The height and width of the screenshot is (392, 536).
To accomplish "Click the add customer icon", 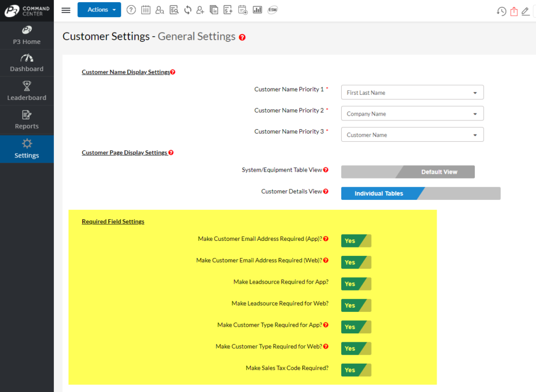I will pos(202,10).
